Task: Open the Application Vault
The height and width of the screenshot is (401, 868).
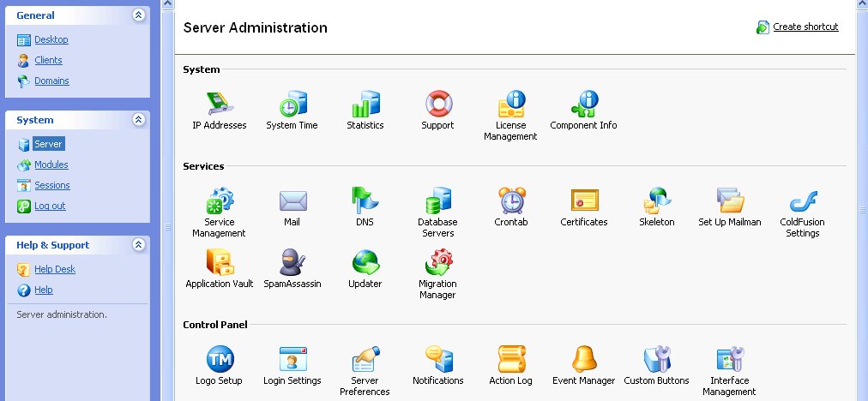Action: 220,263
